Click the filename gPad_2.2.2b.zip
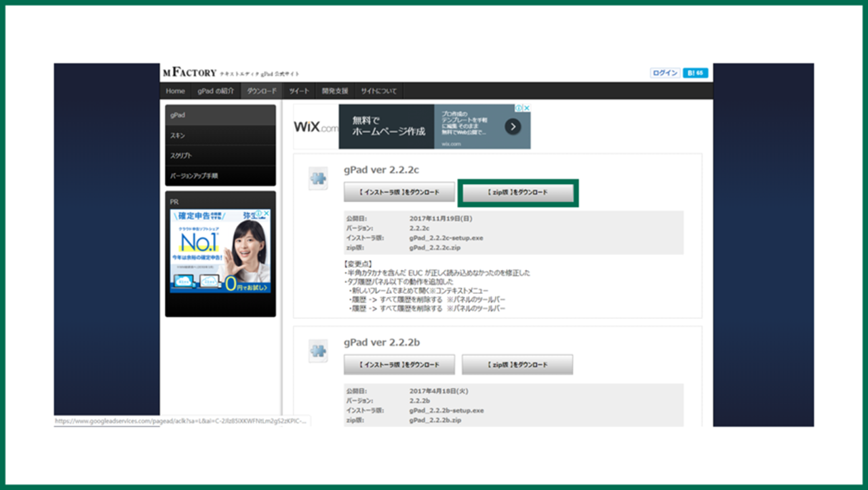 click(435, 421)
